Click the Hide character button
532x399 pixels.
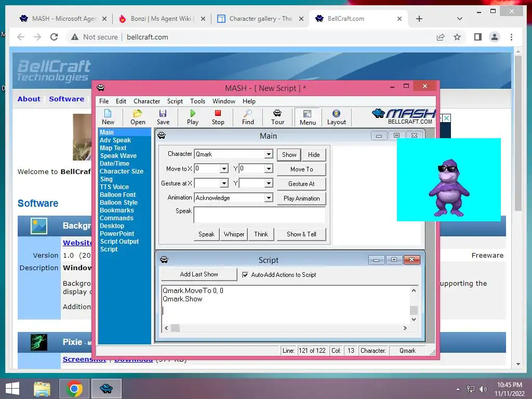pyautogui.click(x=314, y=155)
